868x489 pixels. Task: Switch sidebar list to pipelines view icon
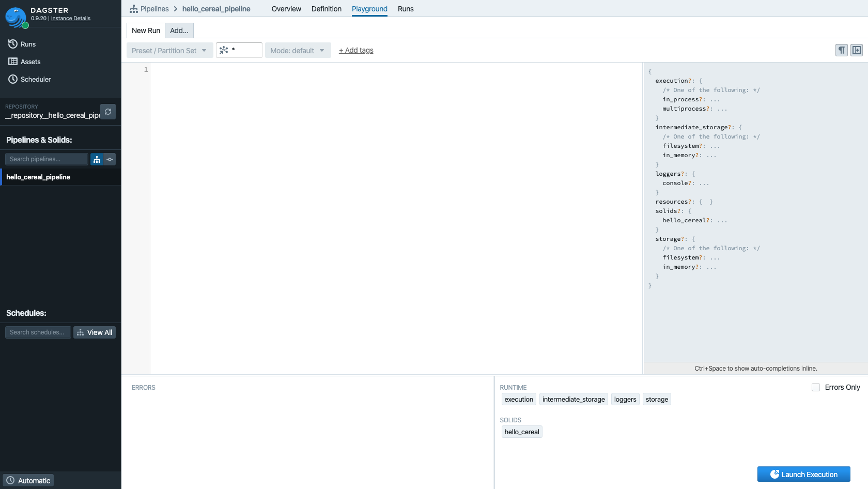point(97,159)
